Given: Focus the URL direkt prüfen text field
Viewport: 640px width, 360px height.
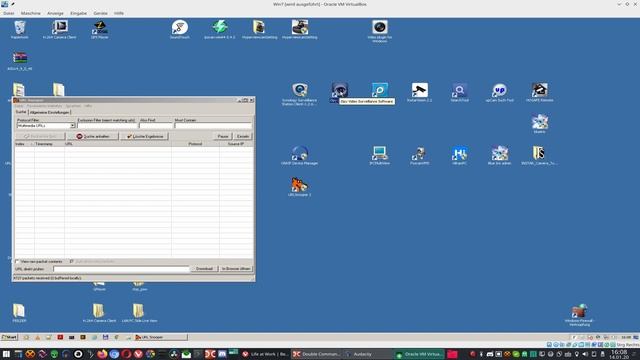Looking at the screenshot, I should coord(121,269).
